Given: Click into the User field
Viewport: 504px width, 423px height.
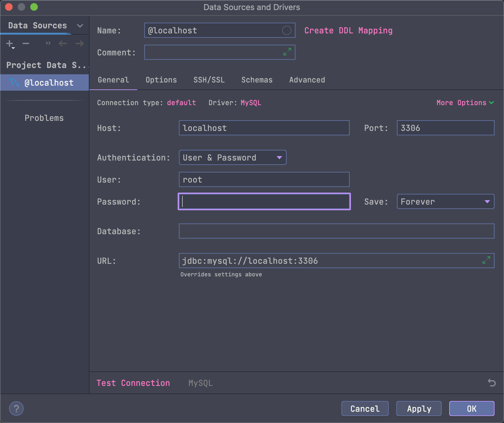Looking at the screenshot, I should click(264, 179).
